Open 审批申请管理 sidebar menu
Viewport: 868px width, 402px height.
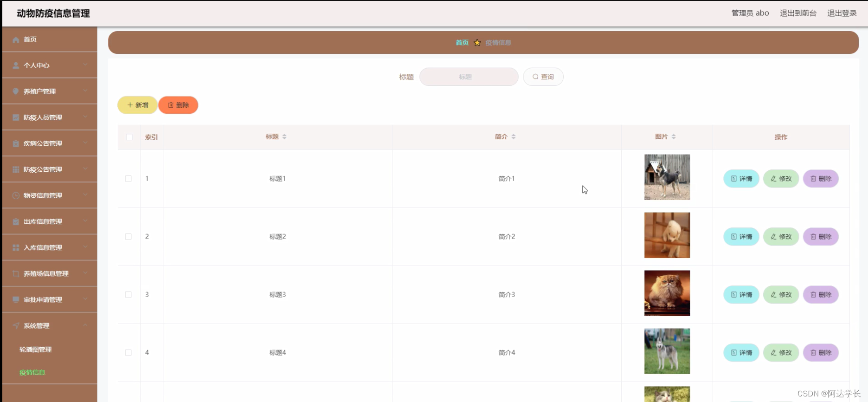click(50, 299)
